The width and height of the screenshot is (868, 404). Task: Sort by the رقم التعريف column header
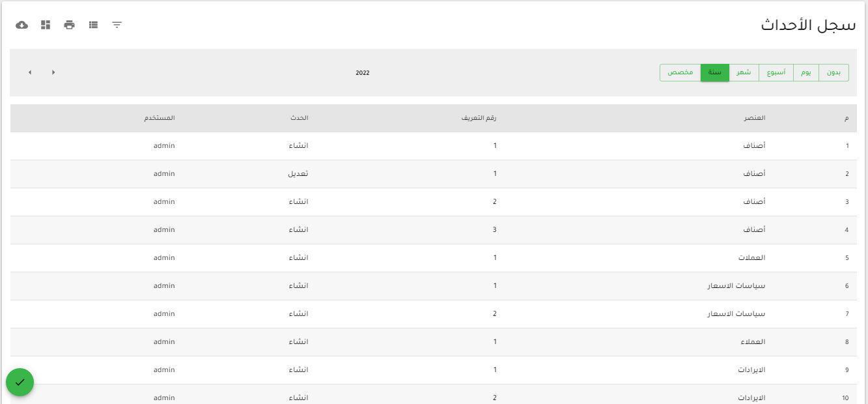[483, 118]
